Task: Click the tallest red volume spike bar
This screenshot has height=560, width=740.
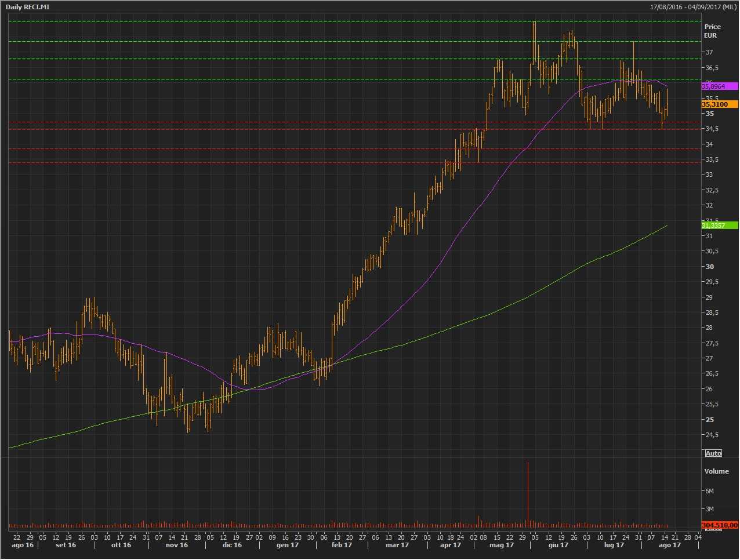Action: click(x=528, y=493)
